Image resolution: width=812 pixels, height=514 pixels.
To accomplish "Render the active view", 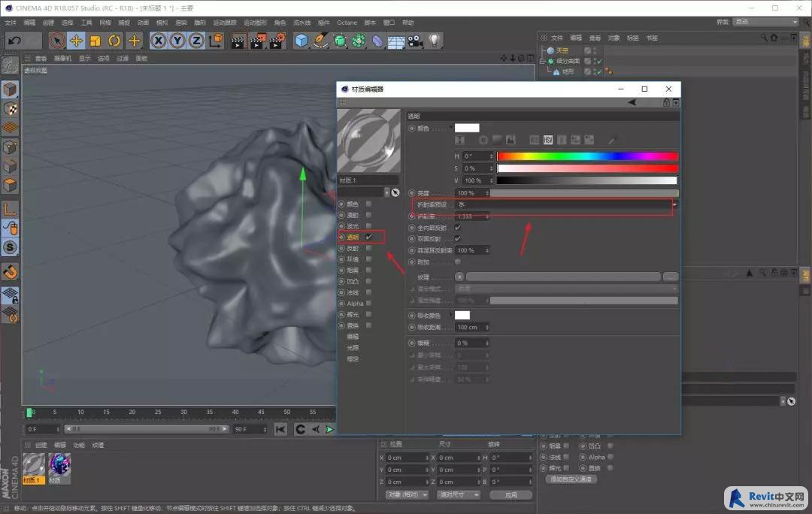I will coord(238,41).
